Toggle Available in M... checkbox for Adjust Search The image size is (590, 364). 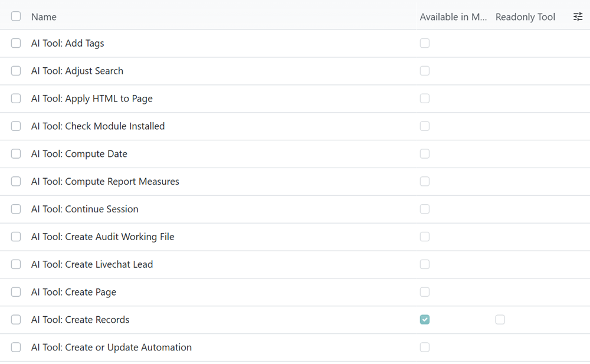tap(424, 71)
